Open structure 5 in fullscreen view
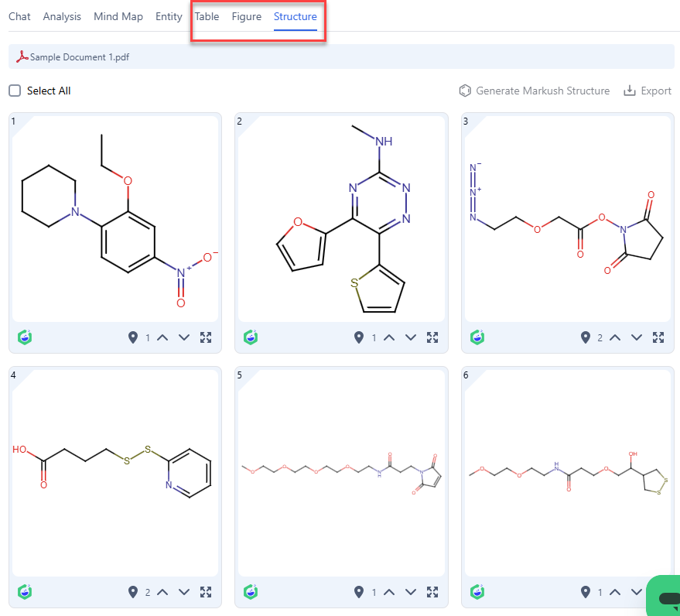 (x=432, y=592)
